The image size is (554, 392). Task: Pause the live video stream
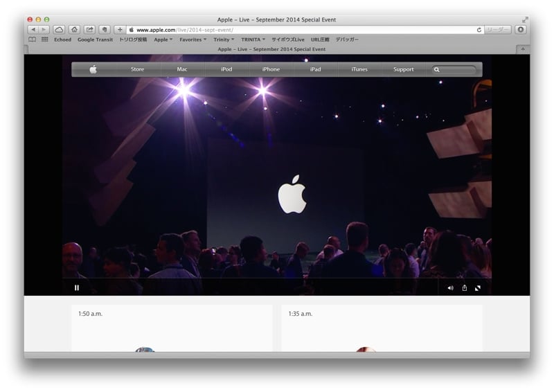(77, 287)
